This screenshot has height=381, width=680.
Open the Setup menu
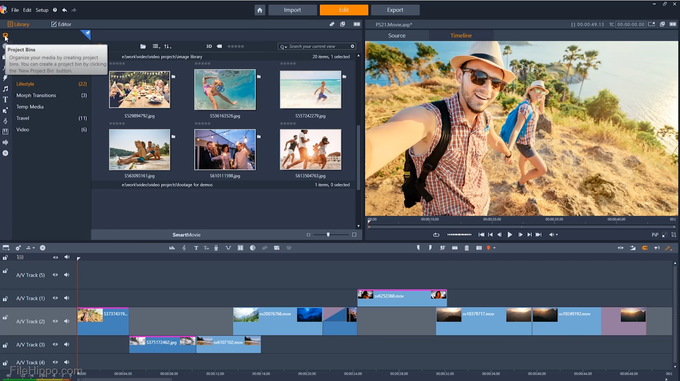pos(42,10)
